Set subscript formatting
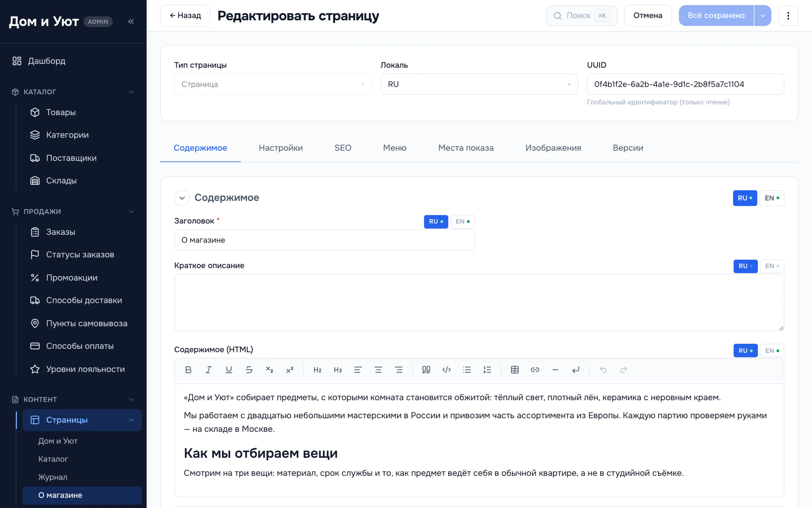This screenshot has width=812, height=508. tap(269, 370)
